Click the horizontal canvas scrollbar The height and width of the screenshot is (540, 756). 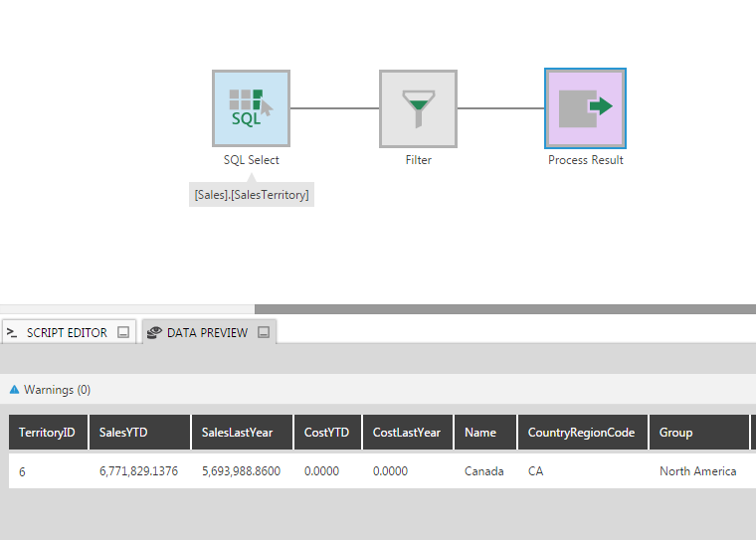point(505,309)
